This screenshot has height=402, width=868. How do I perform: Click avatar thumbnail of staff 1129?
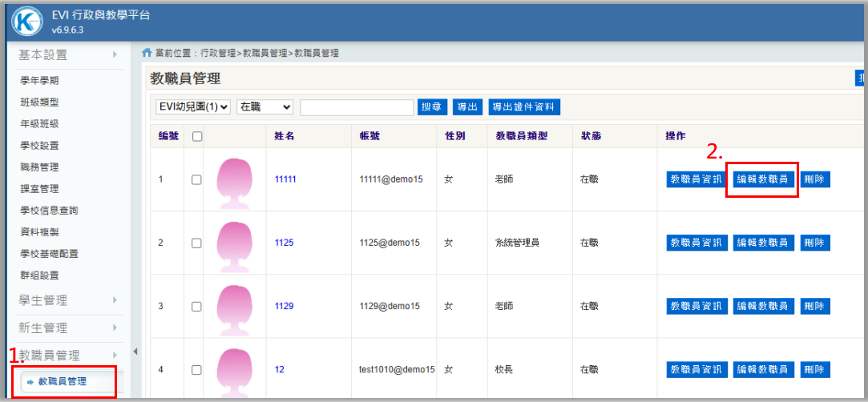[235, 307]
